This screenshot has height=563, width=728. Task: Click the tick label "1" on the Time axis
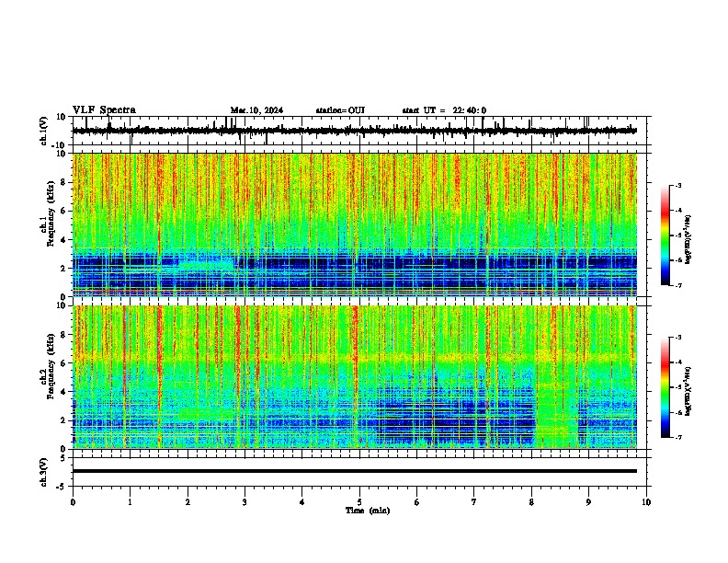pyautogui.click(x=130, y=502)
